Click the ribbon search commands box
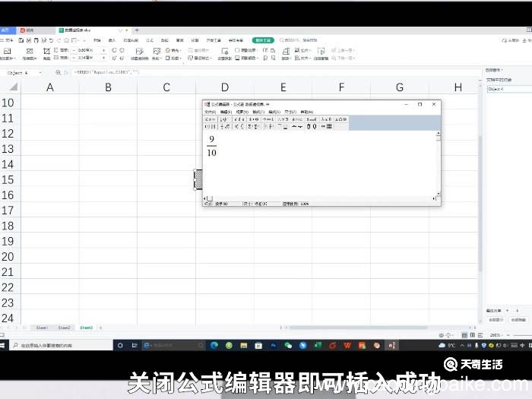The image size is (532, 399). [299, 40]
